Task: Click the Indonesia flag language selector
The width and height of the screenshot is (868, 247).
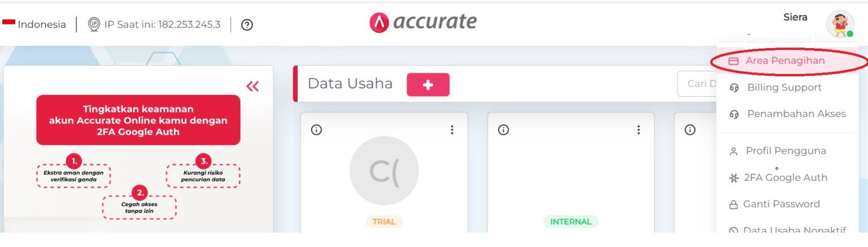Action: coord(34,24)
